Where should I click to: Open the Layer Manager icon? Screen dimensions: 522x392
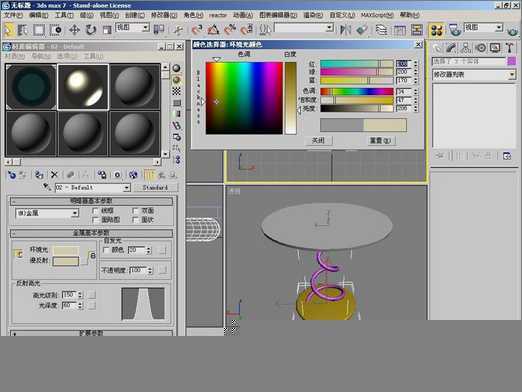coord(381,30)
